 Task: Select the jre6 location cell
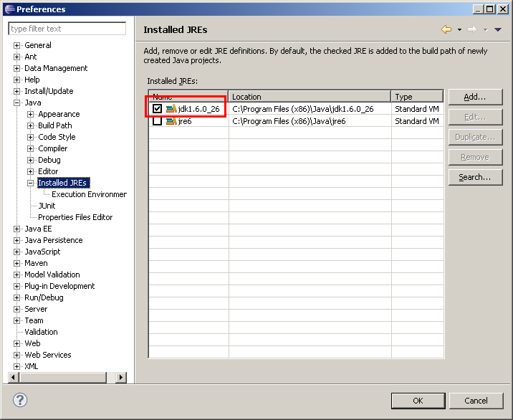[310, 121]
